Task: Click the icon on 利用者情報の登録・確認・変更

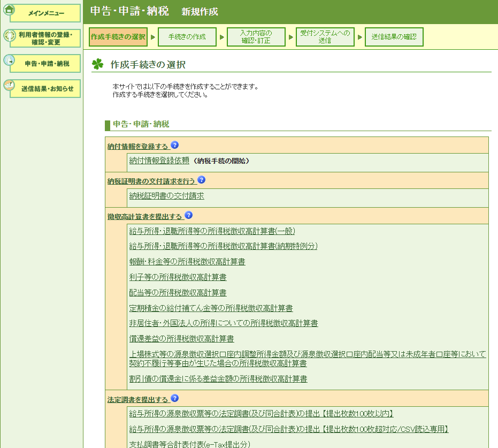Action: [x=10, y=36]
